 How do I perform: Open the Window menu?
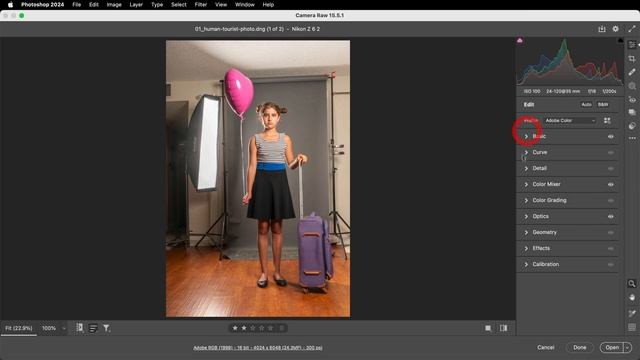click(x=244, y=4)
